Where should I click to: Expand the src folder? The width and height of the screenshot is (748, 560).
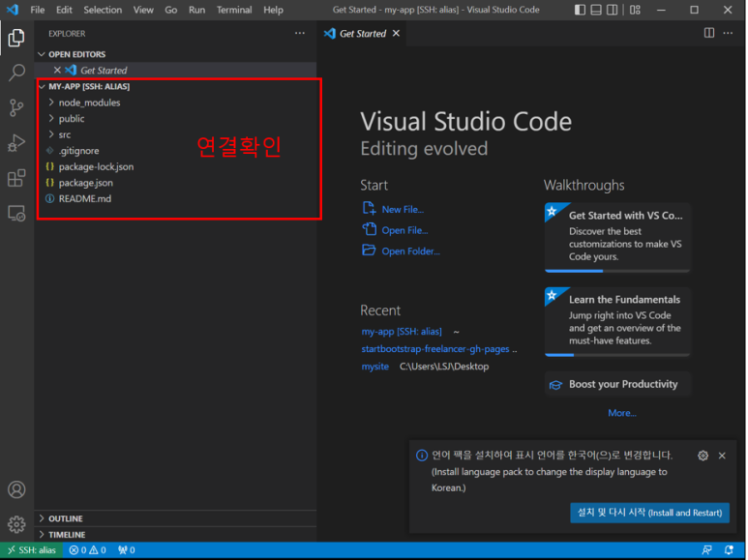51,134
